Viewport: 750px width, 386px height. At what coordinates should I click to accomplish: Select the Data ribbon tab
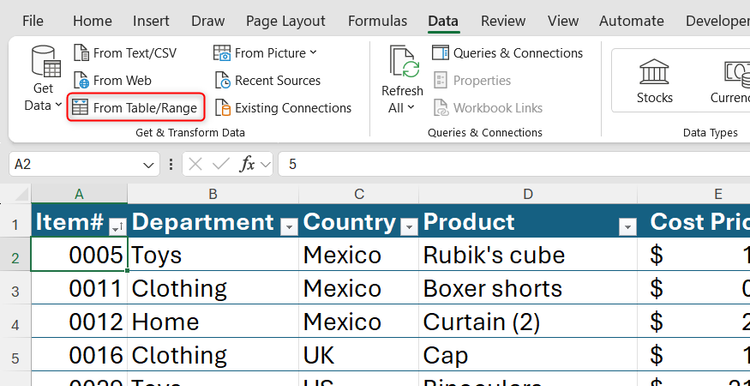(443, 21)
